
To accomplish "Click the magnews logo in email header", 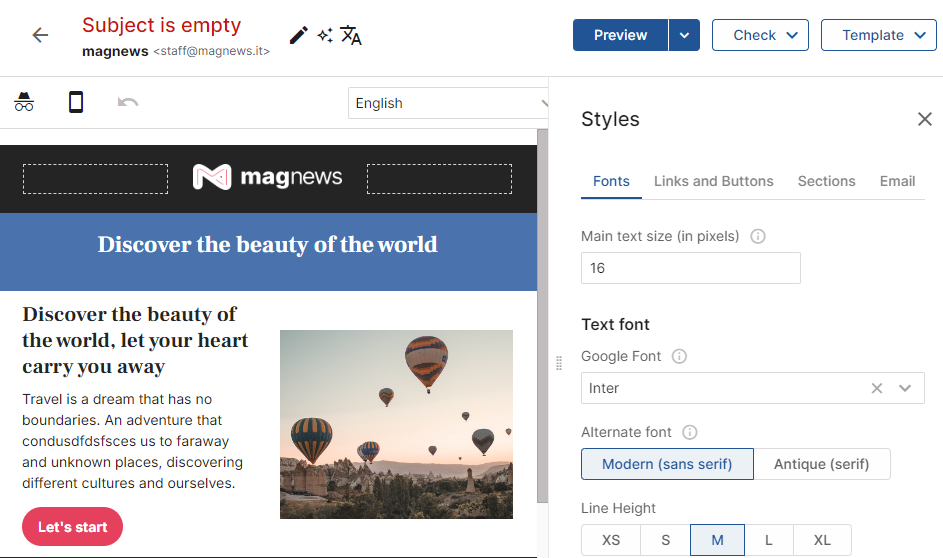I will [268, 177].
